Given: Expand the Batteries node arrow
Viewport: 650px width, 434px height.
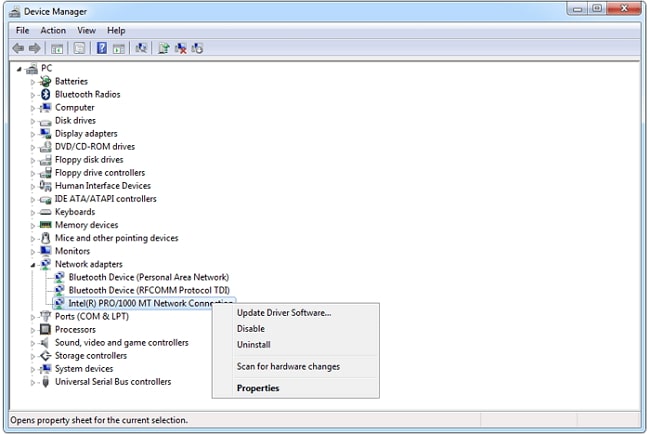Looking at the screenshot, I should click(x=33, y=82).
